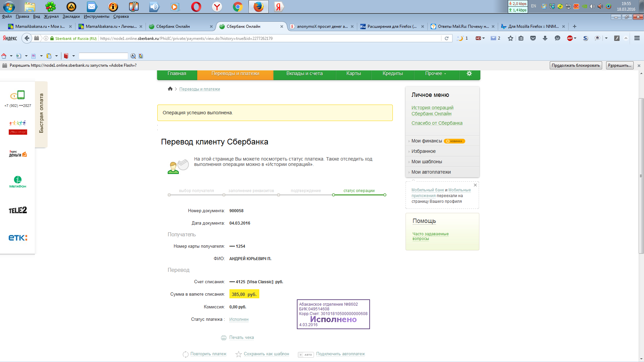The image size is (644, 362).
Task: Switch to the anonymoX tab
Action: coord(321,26)
